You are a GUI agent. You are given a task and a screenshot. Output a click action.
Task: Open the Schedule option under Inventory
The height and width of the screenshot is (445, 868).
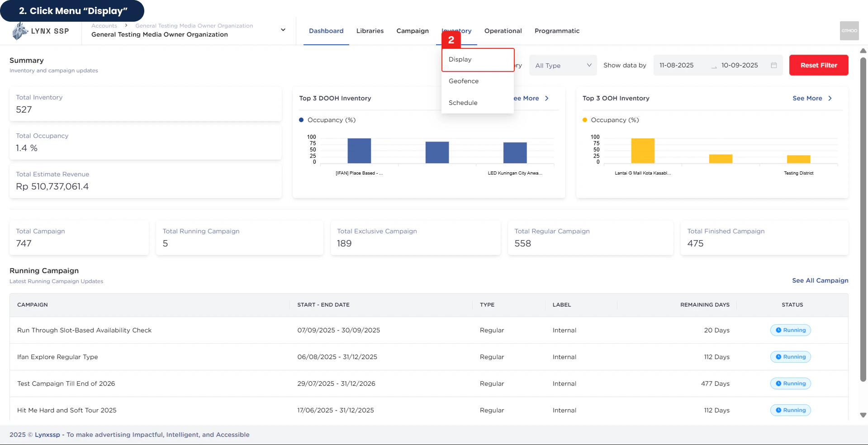(x=463, y=103)
